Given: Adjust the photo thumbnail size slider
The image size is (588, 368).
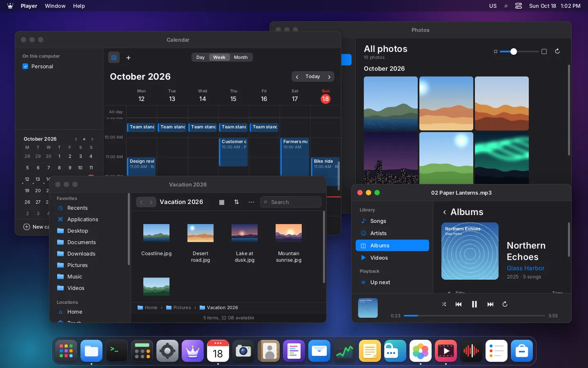Looking at the screenshot, I should [x=519, y=52].
